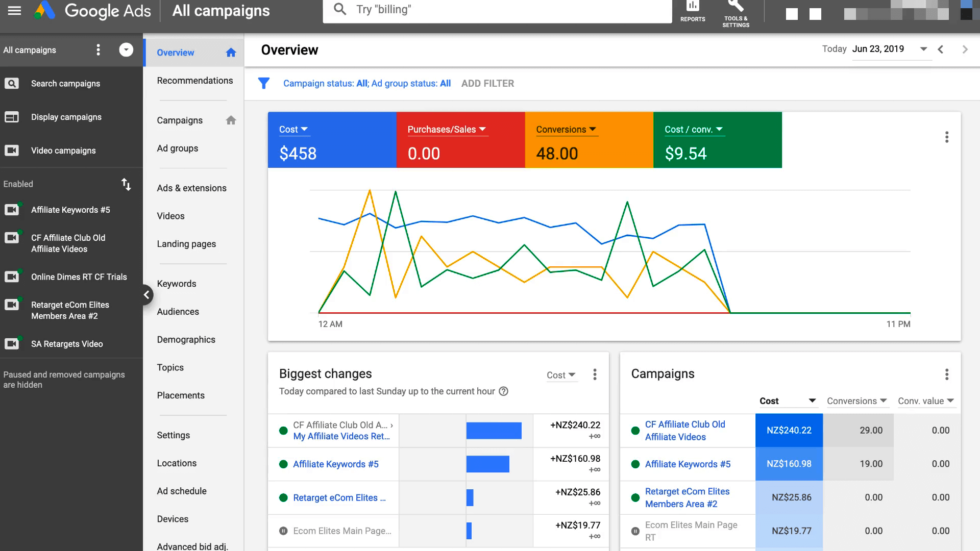
Task: Open Ad groups page
Action: coord(178,148)
